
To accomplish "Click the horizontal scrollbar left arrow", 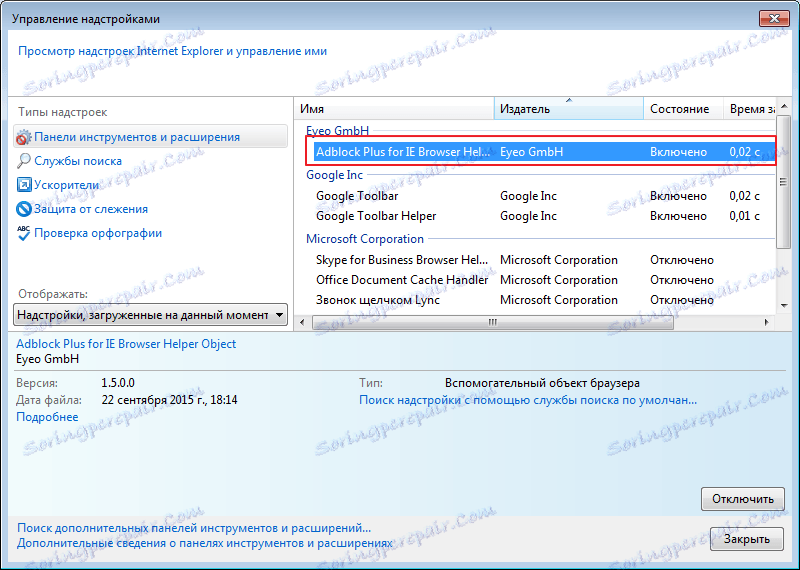I will [303, 323].
